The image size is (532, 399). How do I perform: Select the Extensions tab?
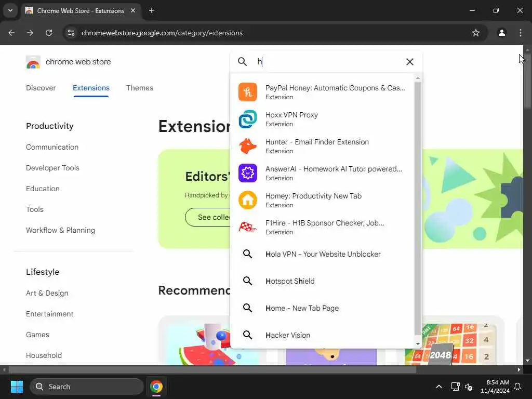[x=91, y=88]
